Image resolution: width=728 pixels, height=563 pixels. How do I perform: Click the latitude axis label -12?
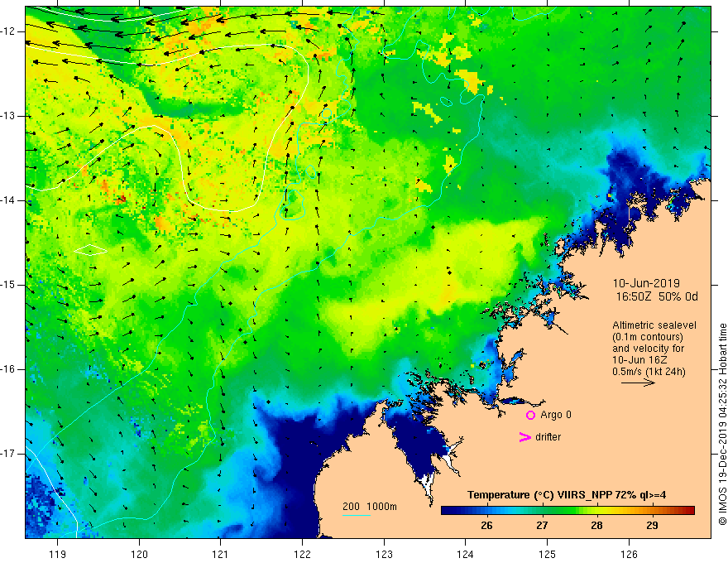(9, 31)
